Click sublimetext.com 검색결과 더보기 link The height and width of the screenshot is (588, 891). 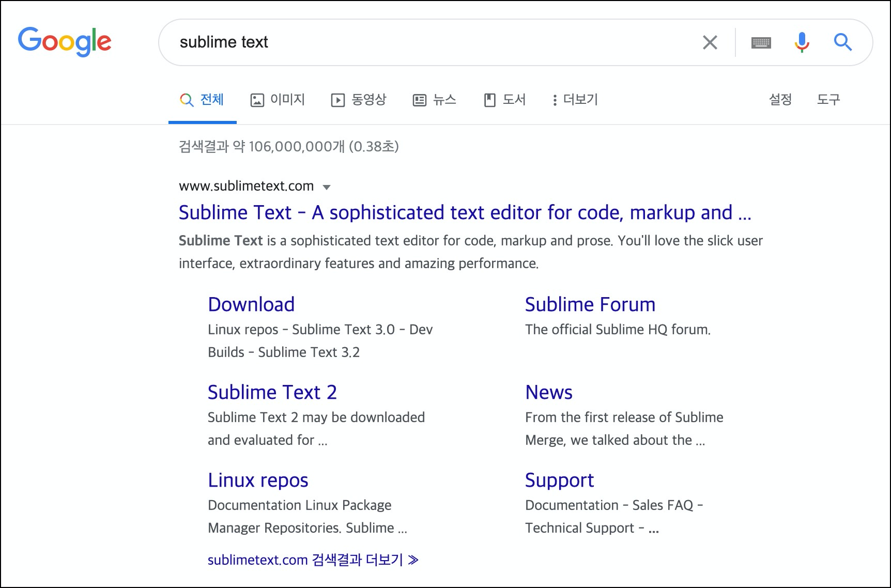[x=313, y=560]
